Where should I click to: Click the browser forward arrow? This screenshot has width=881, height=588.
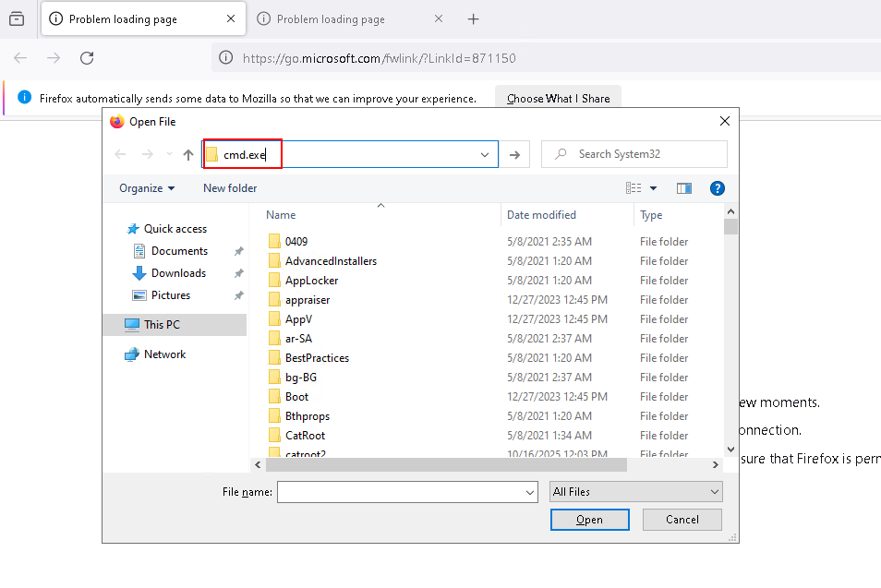[x=54, y=58]
